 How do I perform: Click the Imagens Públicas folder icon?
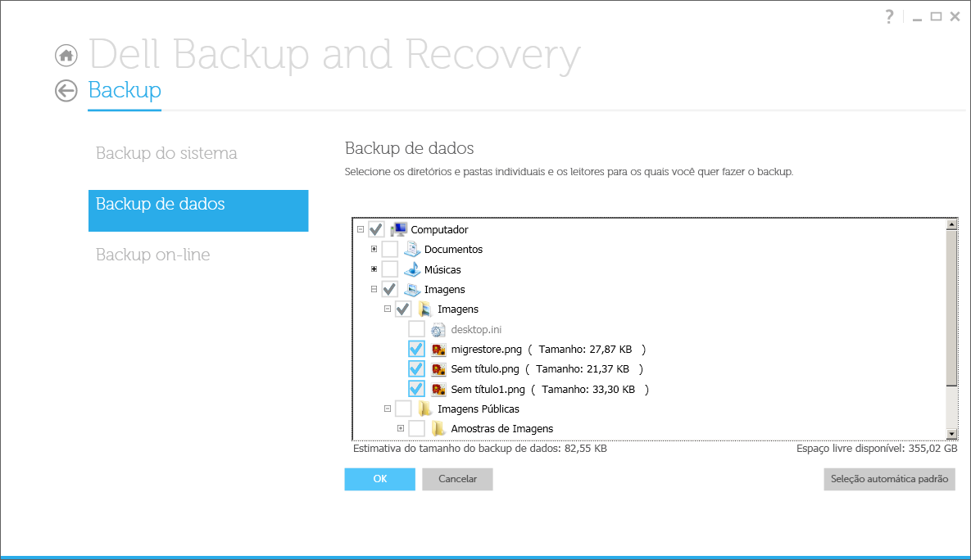tap(424, 409)
